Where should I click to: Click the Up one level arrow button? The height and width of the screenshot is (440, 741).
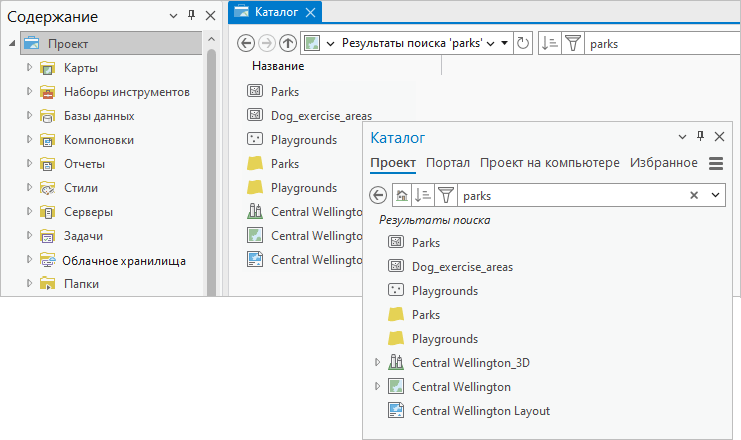pos(288,43)
